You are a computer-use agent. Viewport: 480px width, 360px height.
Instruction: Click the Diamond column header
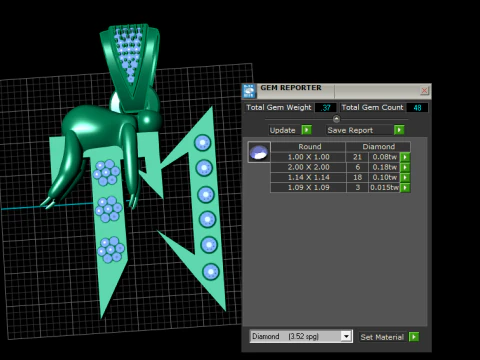pyautogui.click(x=378, y=147)
